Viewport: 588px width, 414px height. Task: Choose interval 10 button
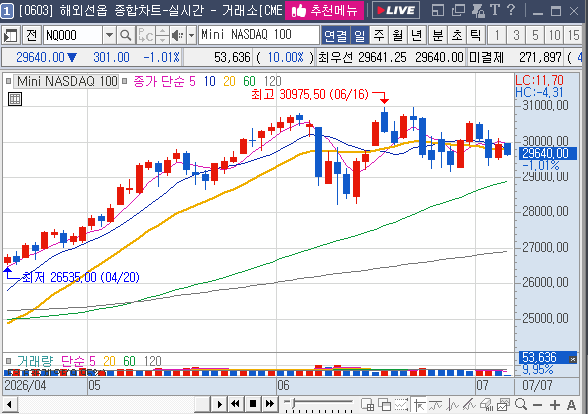(x=554, y=36)
